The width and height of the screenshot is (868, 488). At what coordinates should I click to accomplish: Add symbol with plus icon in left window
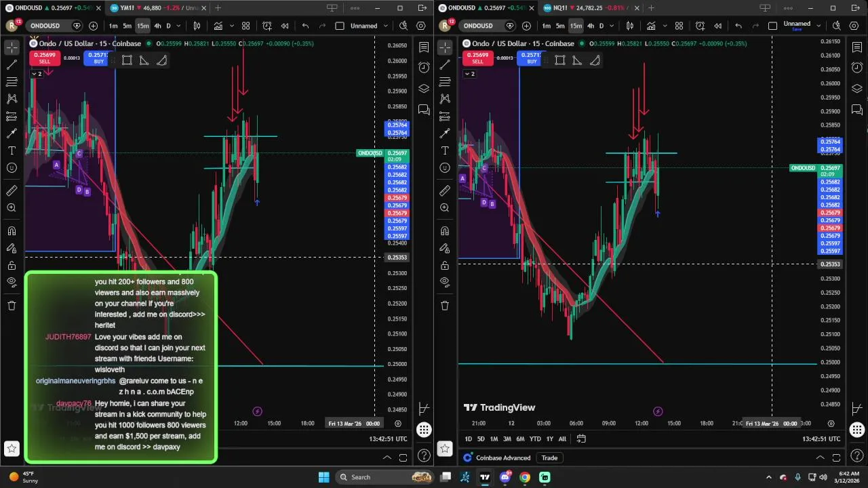pyautogui.click(x=93, y=26)
